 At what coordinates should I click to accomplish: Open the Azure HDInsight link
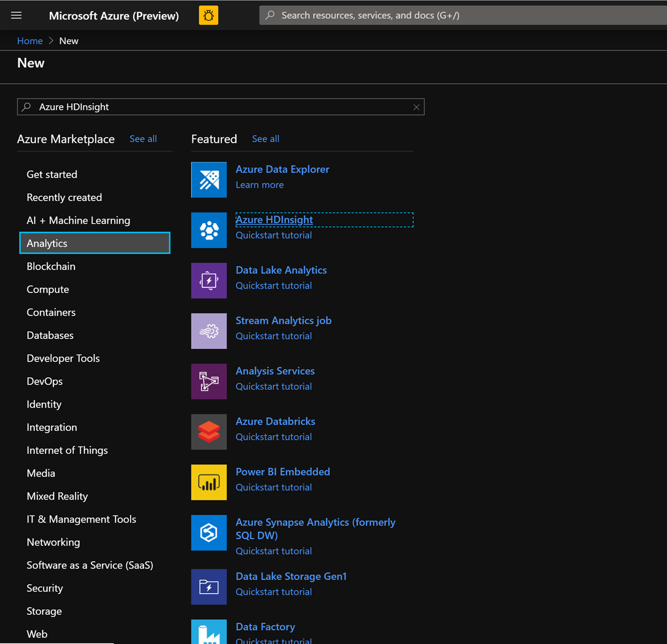click(274, 220)
